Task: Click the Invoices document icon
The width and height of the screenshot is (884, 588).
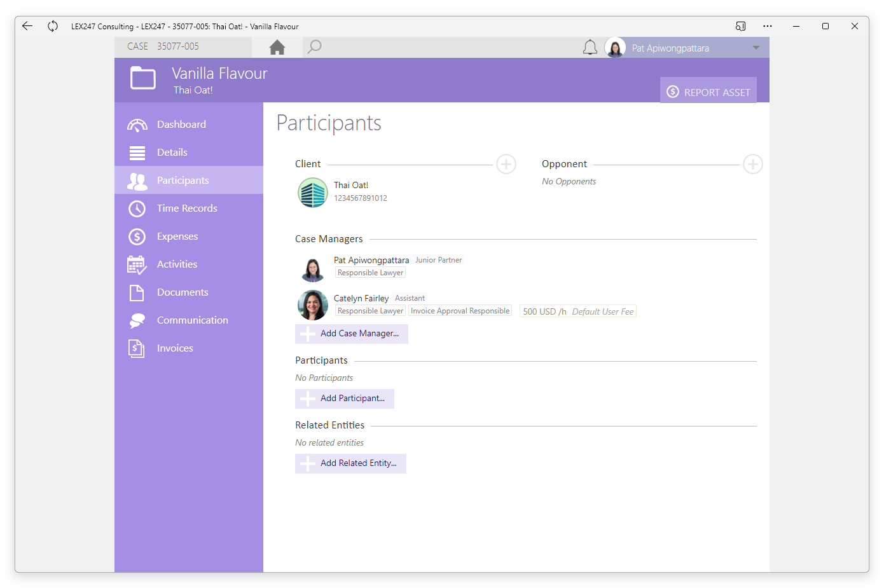Action: coord(137,348)
